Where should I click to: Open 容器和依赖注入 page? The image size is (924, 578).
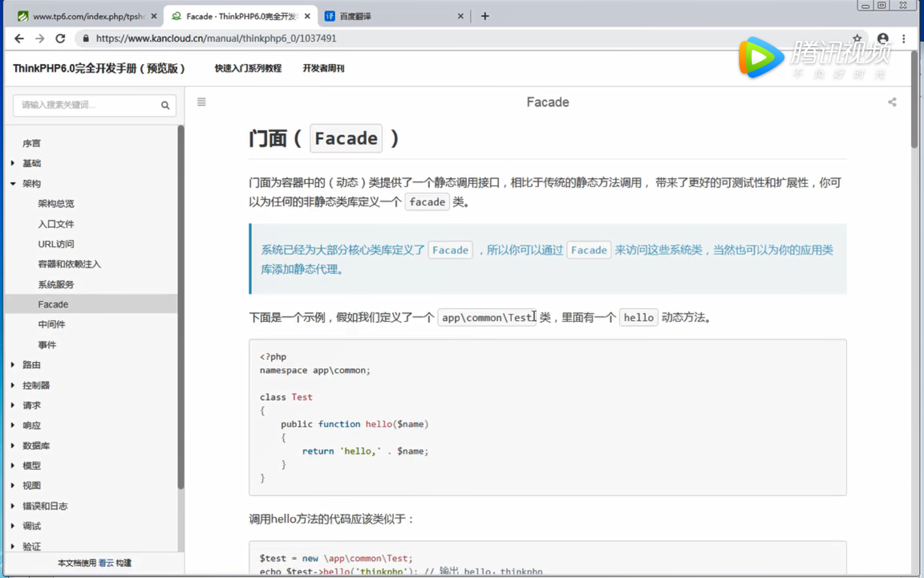click(x=69, y=264)
